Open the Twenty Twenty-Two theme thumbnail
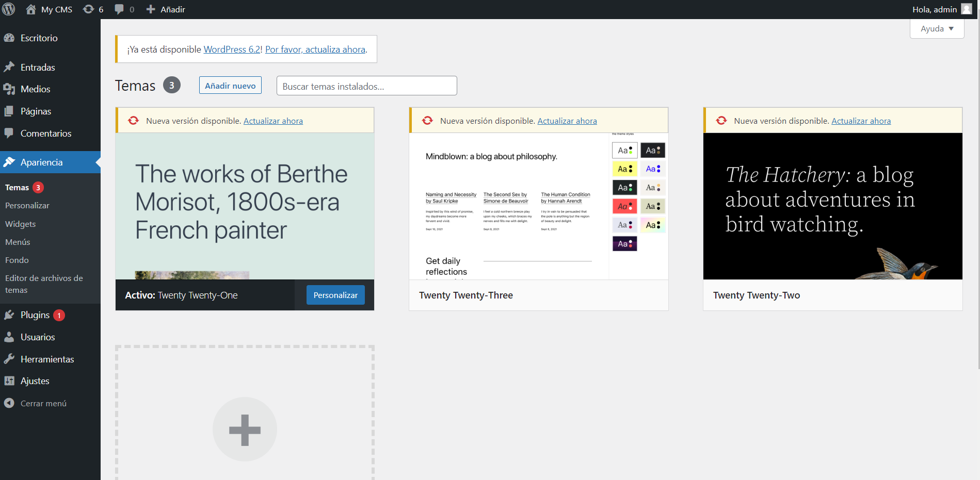The image size is (980, 480). pos(832,206)
